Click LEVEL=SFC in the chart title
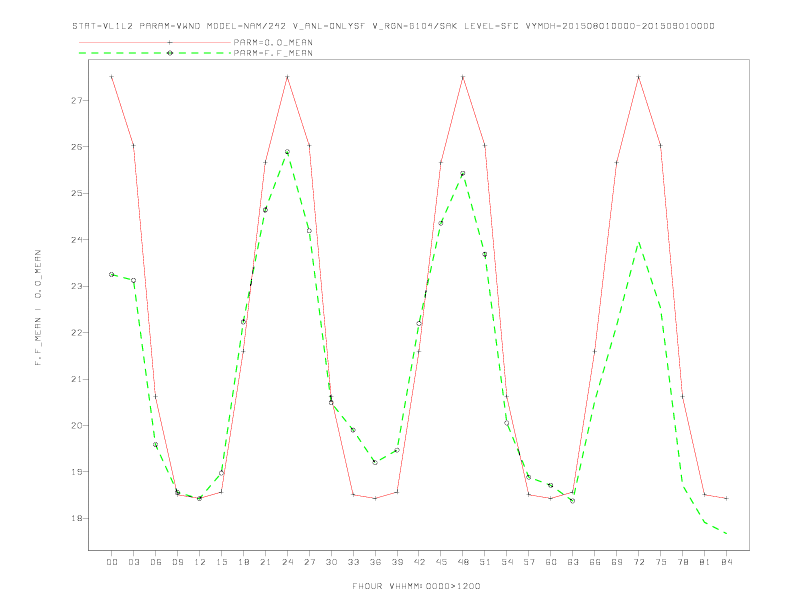 pos(491,26)
